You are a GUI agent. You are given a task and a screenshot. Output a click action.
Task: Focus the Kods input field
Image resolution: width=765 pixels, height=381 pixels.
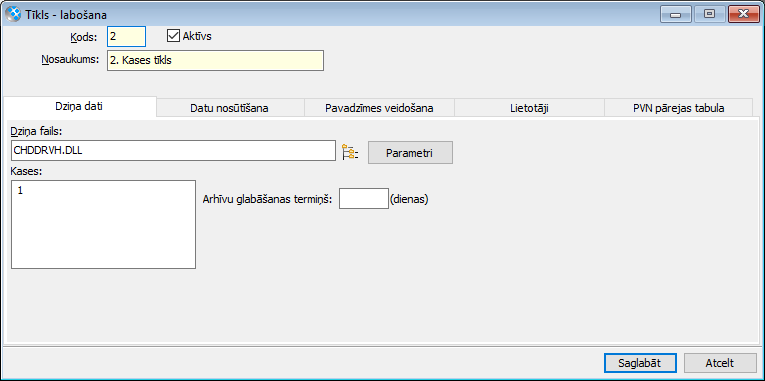(126, 36)
